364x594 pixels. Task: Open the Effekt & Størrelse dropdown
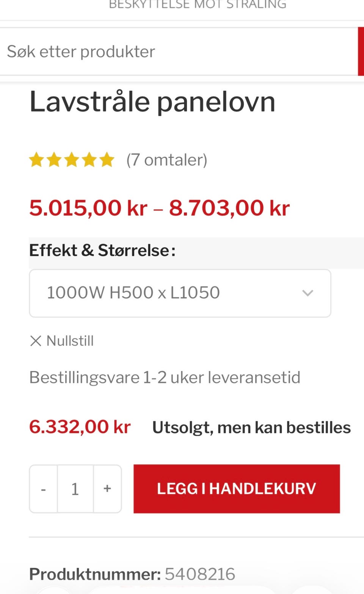pyautogui.click(x=180, y=293)
